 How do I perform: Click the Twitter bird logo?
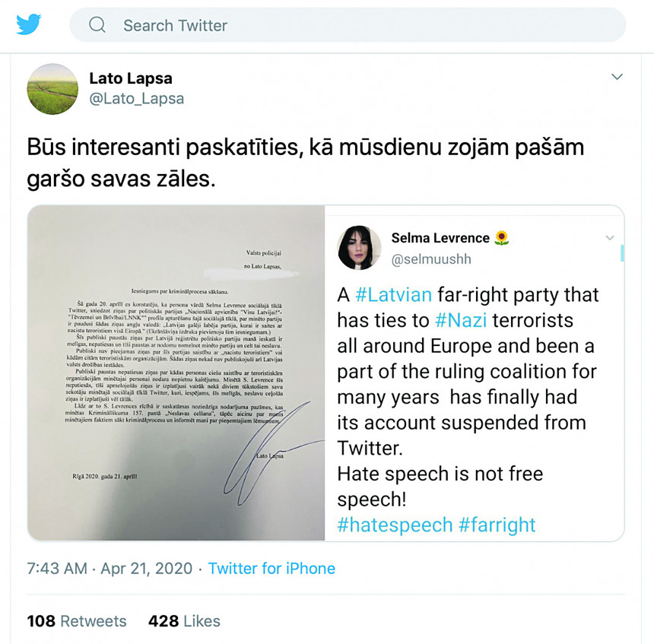click(29, 24)
